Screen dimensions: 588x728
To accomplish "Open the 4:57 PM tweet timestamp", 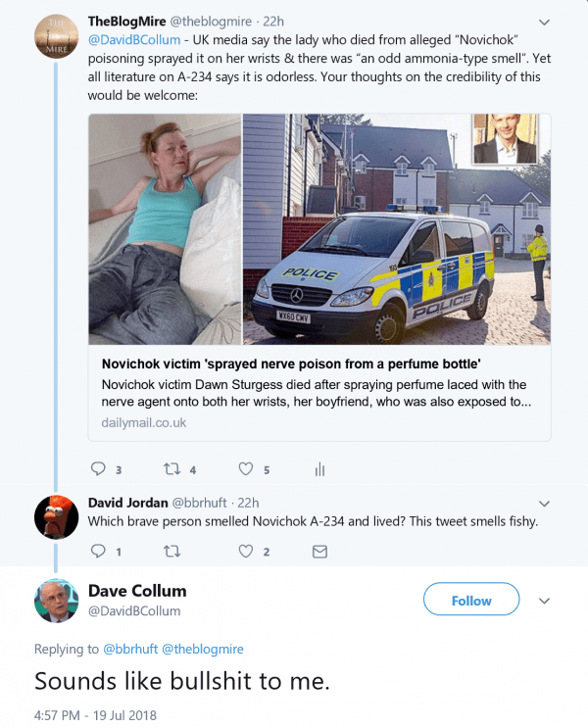I will pos(95,714).
